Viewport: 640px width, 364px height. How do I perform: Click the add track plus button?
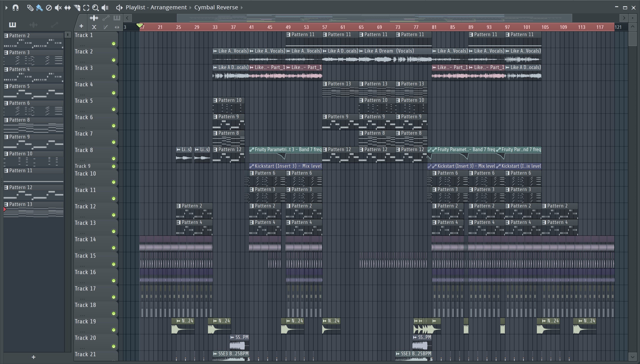(x=81, y=26)
